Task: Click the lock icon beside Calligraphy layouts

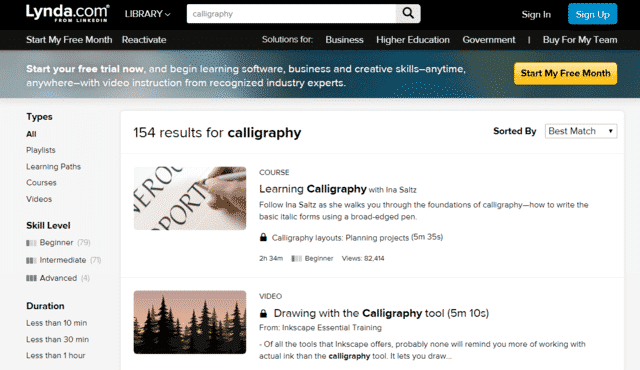Action: click(263, 237)
